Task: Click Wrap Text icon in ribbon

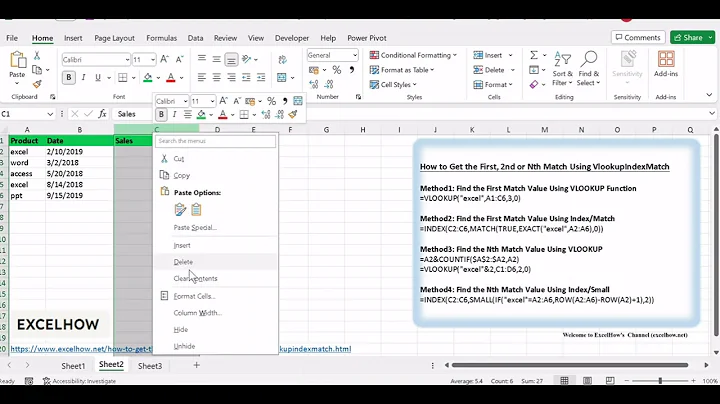Action: (282, 60)
